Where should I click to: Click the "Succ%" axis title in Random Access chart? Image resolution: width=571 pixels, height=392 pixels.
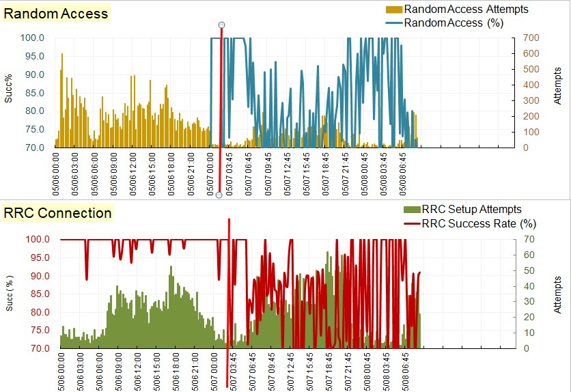coord(9,92)
